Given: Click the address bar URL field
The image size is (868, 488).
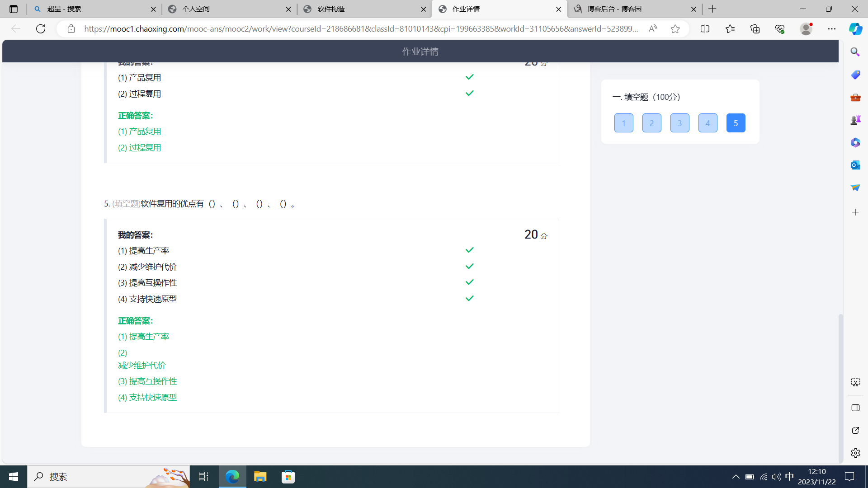Looking at the screenshot, I should coord(361,29).
